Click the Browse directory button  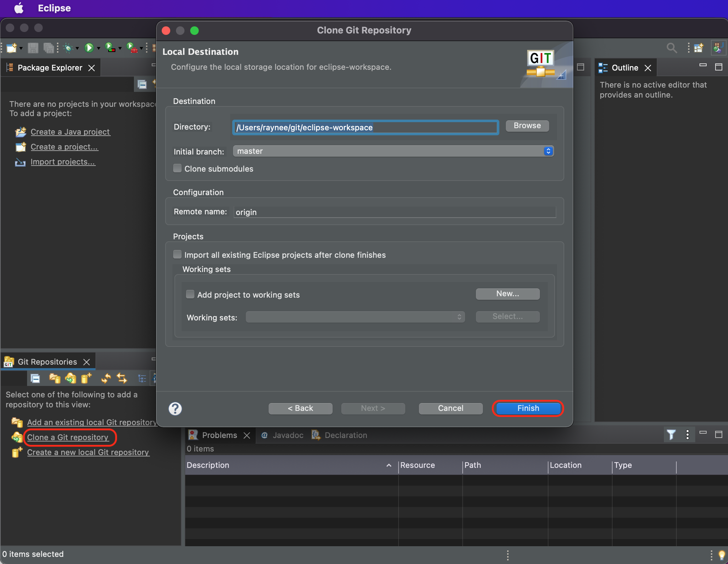527,126
